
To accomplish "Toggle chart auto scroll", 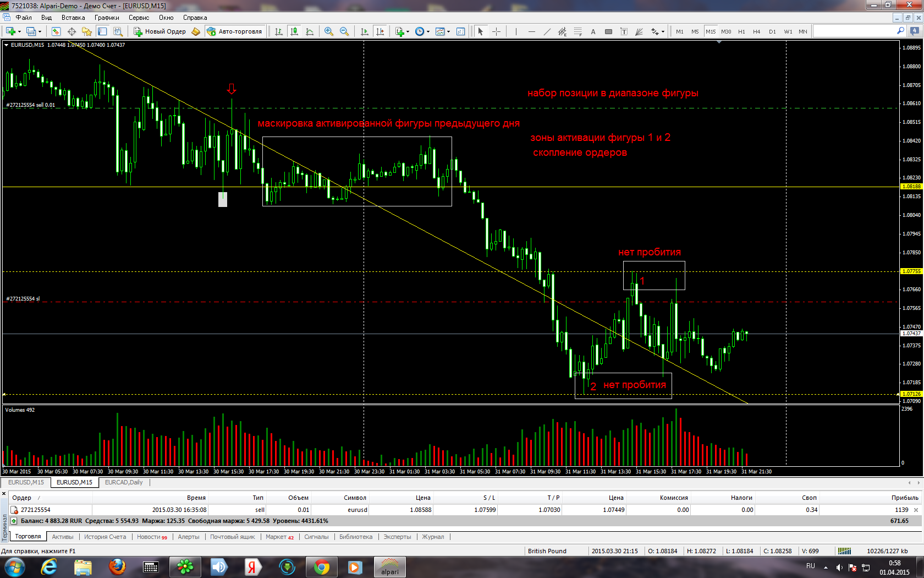I will coord(364,31).
